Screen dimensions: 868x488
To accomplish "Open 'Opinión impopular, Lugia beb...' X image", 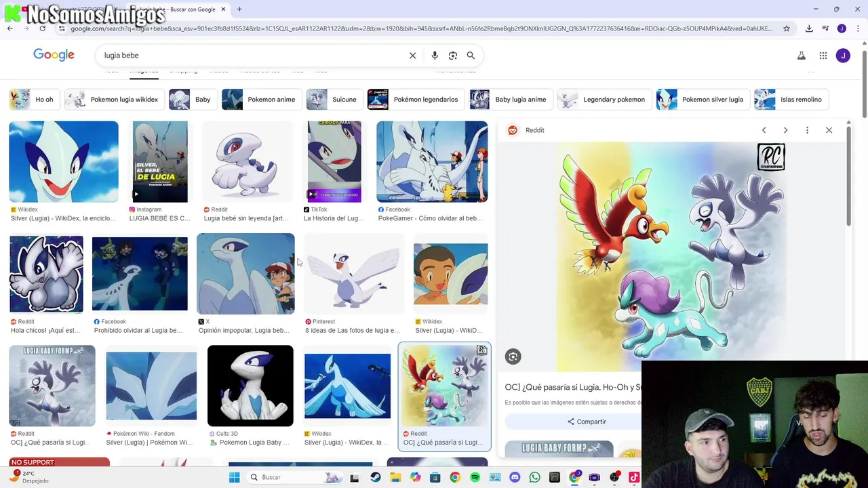I will [245, 274].
